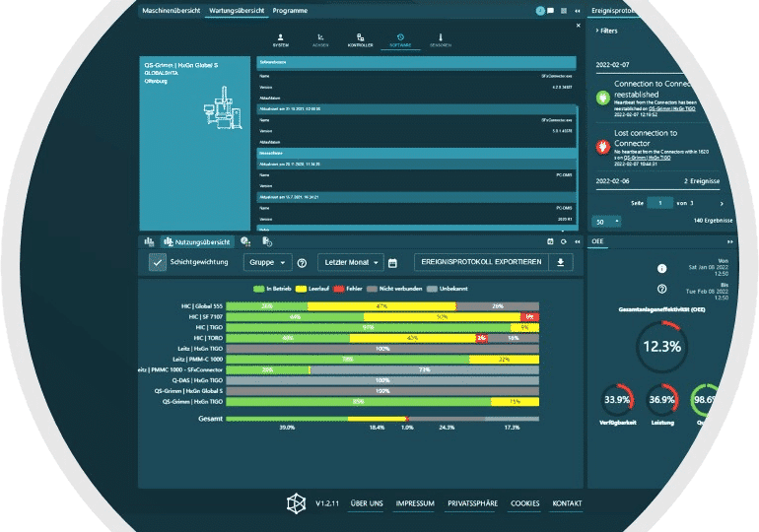
Task: Select the Ereignisprotokoll panel tab
Action: pyautogui.click(x=613, y=11)
